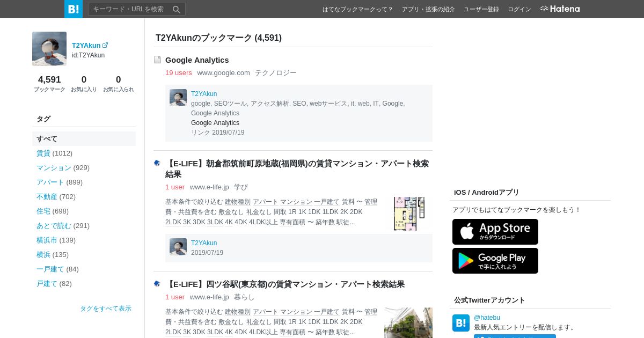Image resolution: width=644 pixels, height=338 pixels.
Task: Click ログイン in the header
Action: 519,9
